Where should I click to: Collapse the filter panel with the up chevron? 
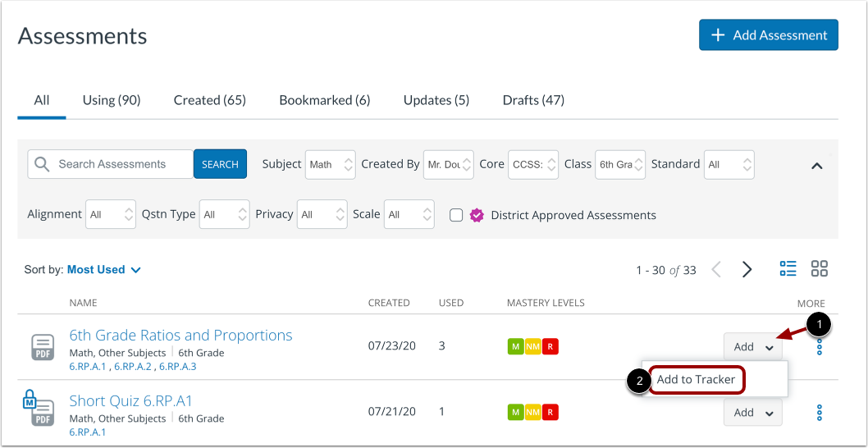[816, 165]
